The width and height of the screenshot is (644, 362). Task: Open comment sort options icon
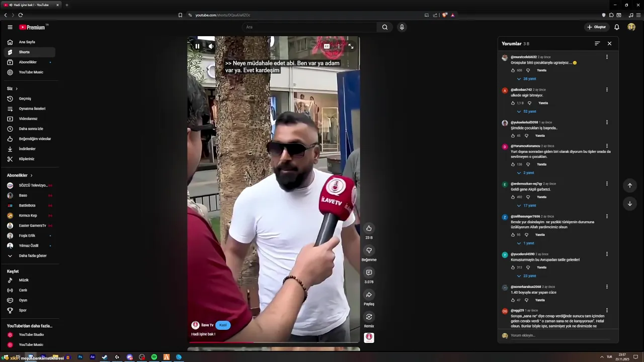pyautogui.click(x=597, y=44)
